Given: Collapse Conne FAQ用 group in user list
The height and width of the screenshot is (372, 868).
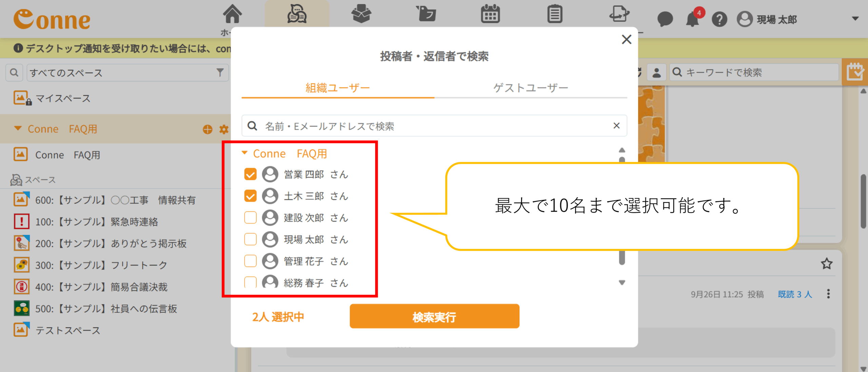Looking at the screenshot, I should point(244,153).
